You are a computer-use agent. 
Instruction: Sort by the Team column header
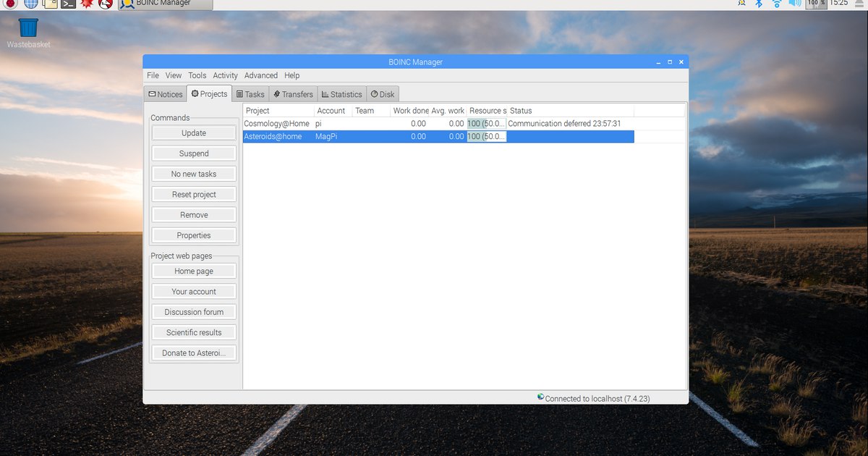371,111
